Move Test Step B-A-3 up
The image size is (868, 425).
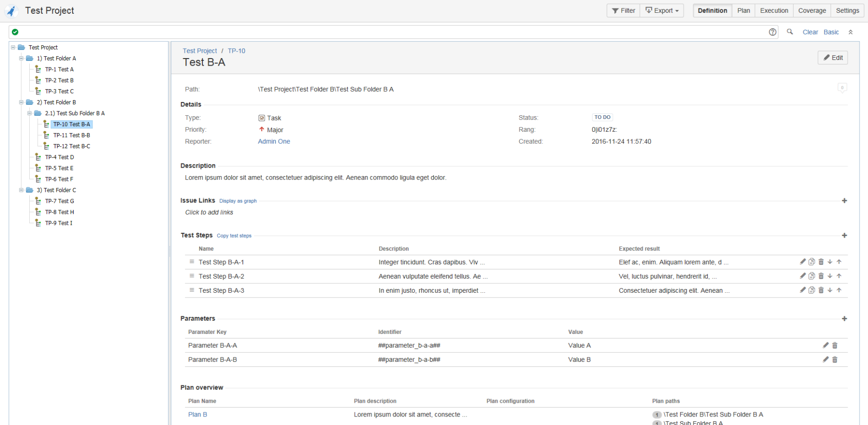coord(839,290)
